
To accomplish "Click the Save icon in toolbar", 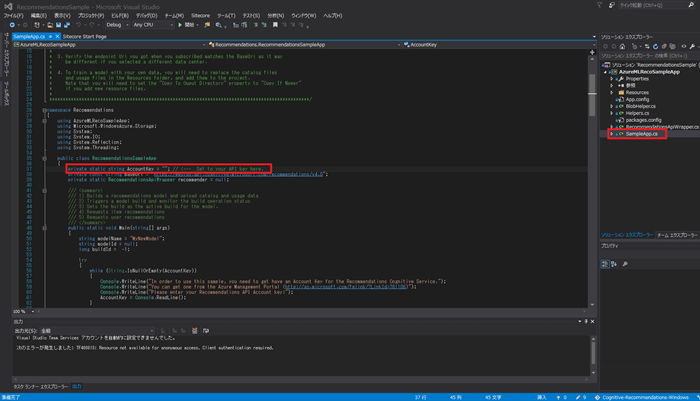I will pyautogui.click(x=58, y=25).
